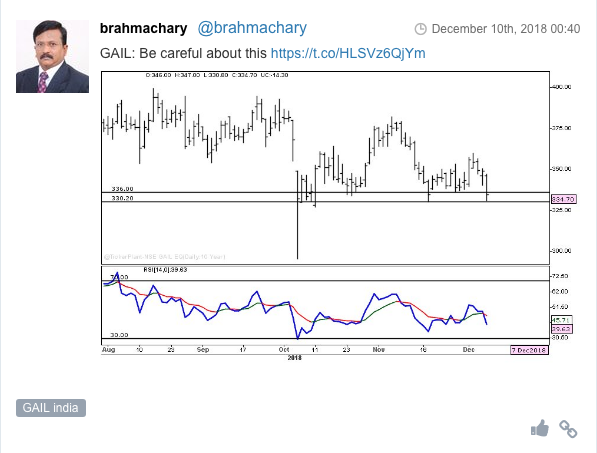Click the RSI 45.71 value label
This screenshot has width=597, height=453.
[x=562, y=320]
